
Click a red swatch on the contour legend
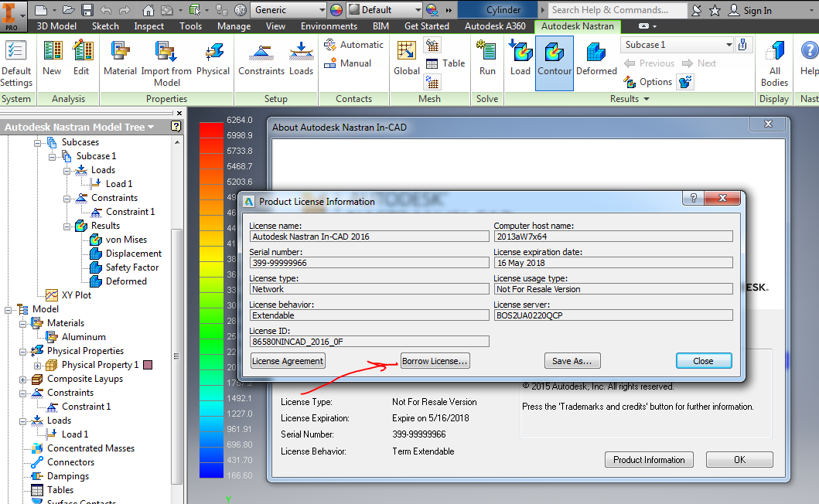point(211,131)
